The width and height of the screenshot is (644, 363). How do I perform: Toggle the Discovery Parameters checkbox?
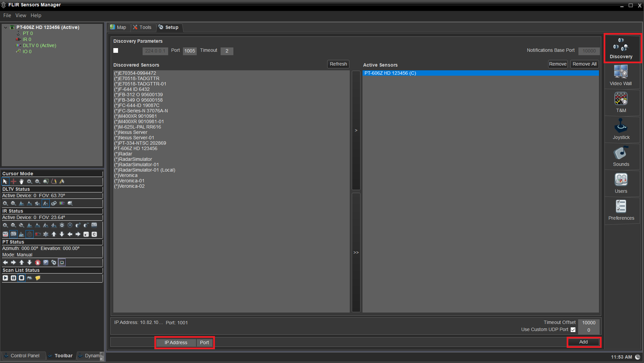tap(116, 50)
